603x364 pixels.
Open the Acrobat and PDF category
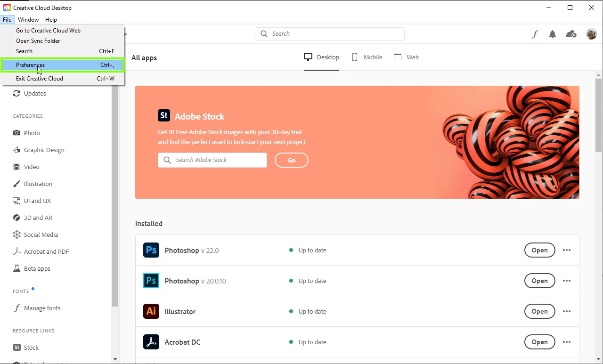41,251
